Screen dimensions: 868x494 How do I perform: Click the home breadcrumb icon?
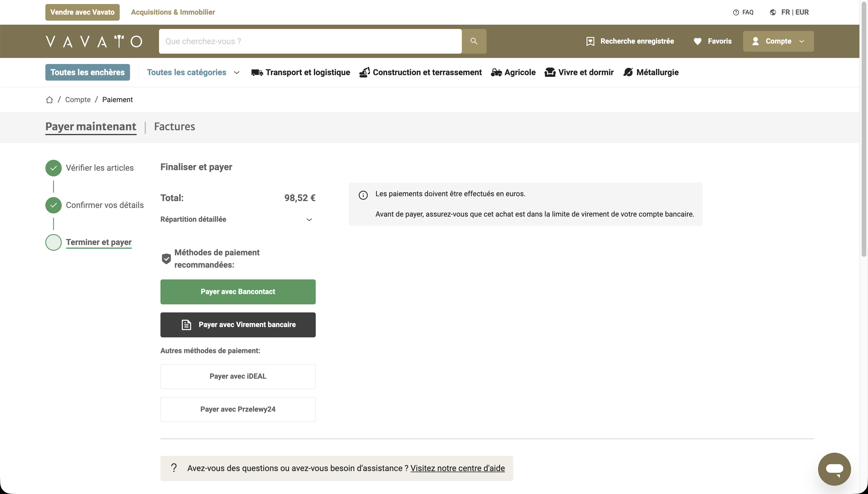(x=50, y=100)
